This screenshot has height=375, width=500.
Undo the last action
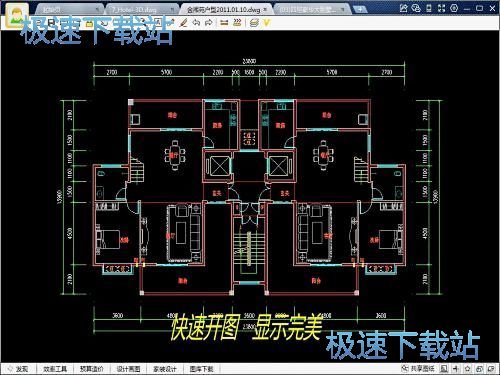click(196, 23)
